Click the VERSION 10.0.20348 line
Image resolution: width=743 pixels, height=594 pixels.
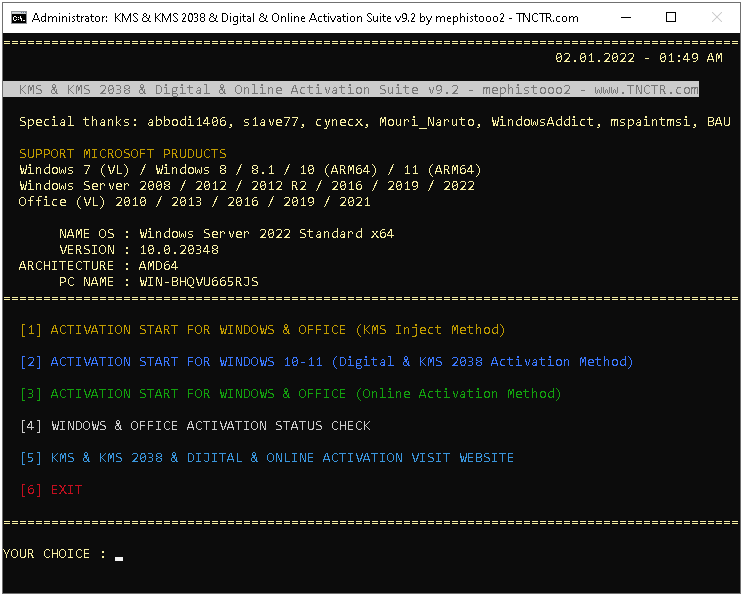[139, 250]
